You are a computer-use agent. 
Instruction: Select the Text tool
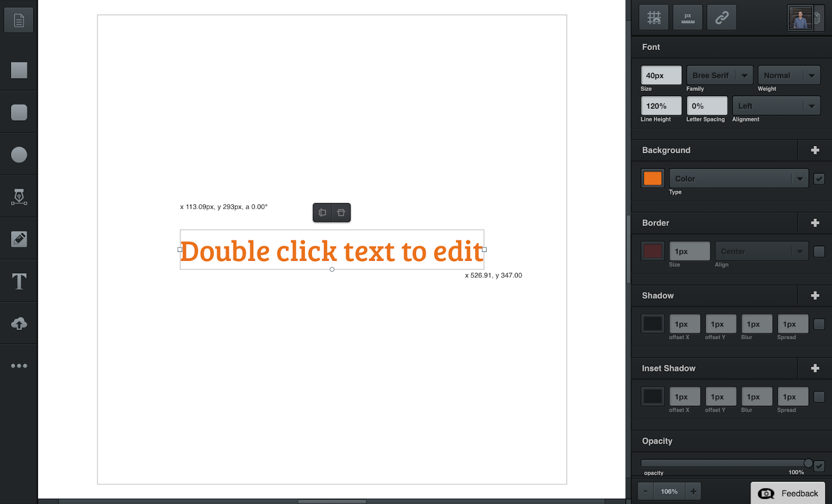click(19, 281)
